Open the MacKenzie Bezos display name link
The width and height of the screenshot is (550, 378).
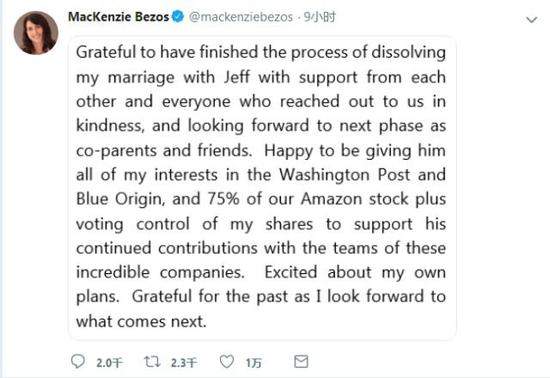coord(119,16)
